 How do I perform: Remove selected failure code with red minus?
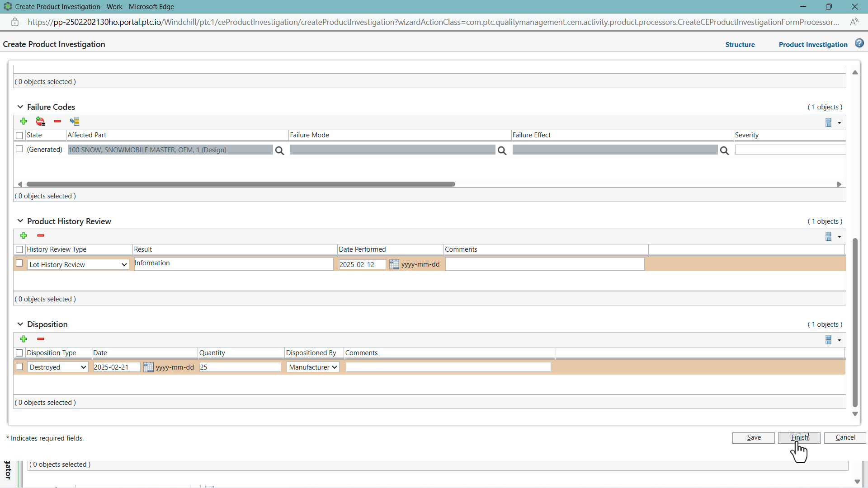coord(57,121)
